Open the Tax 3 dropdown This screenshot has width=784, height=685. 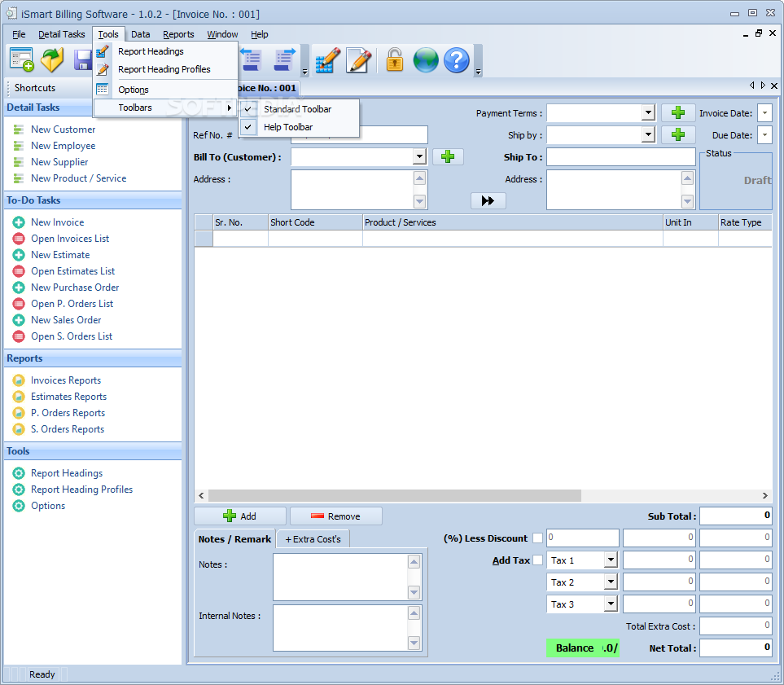(x=611, y=604)
